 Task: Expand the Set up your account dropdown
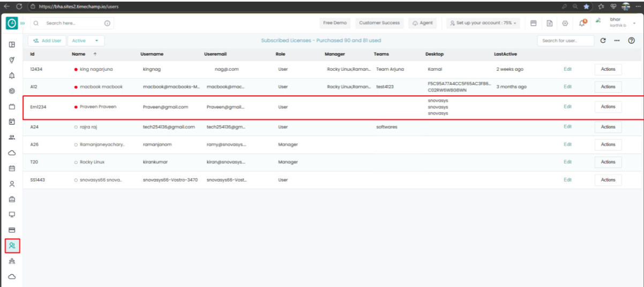tap(484, 24)
